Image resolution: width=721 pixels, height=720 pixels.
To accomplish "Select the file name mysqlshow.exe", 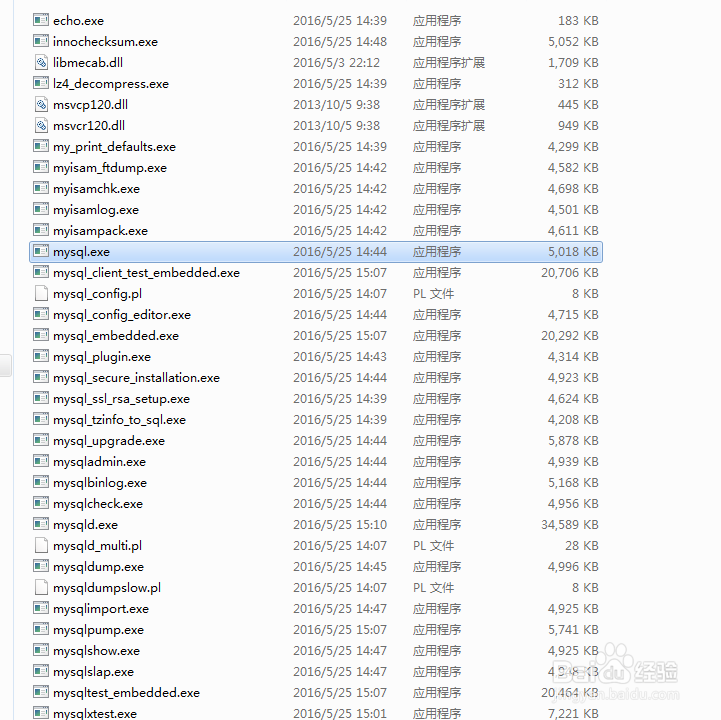I will point(97,651).
